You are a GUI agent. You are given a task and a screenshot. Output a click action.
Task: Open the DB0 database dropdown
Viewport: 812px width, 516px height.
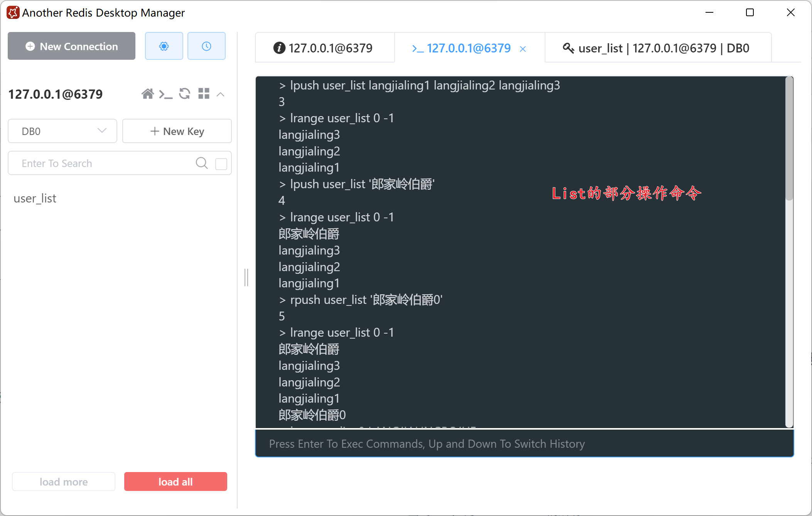(62, 131)
